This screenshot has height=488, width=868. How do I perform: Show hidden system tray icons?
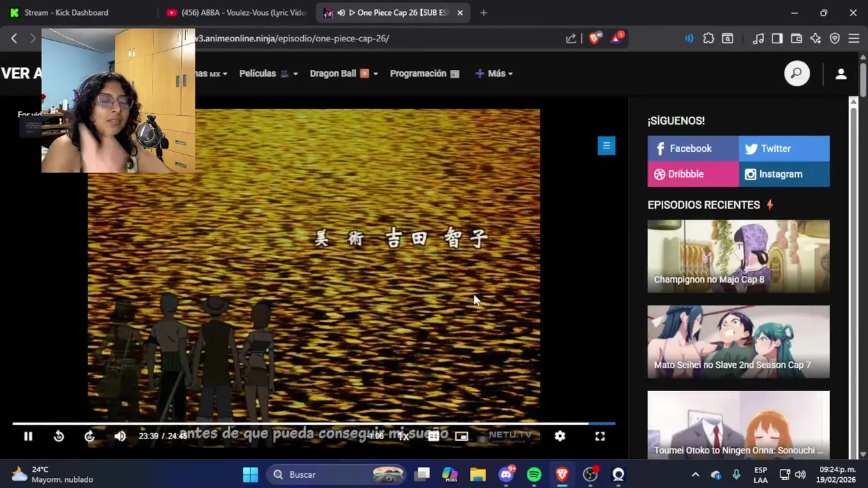695,474
